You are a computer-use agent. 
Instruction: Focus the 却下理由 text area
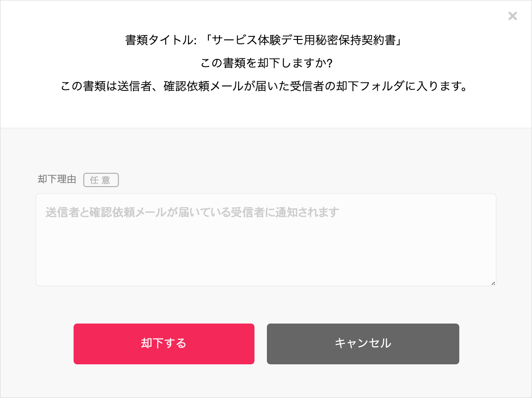(266, 240)
